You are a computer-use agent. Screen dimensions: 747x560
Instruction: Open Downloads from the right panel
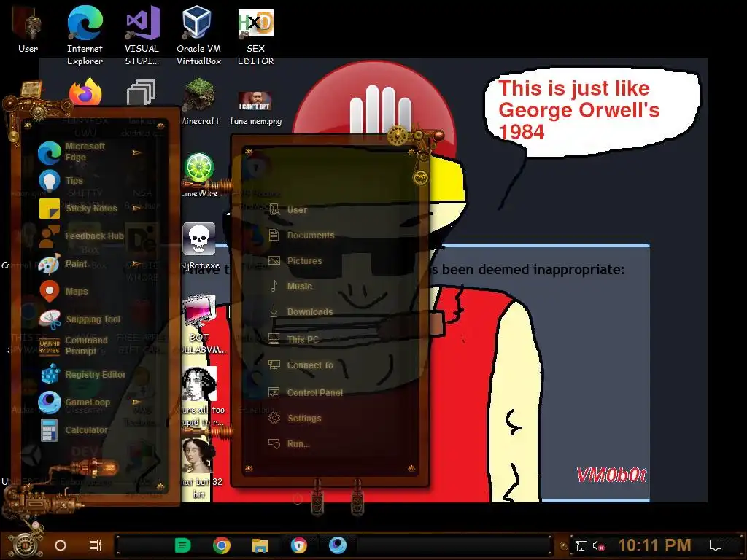pyautogui.click(x=301, y=312)
